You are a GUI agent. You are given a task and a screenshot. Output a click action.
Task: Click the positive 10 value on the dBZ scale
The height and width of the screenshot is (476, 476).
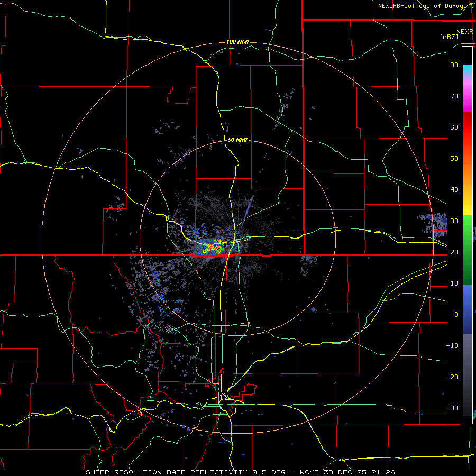pyautogui.click(x=454, y=283)
